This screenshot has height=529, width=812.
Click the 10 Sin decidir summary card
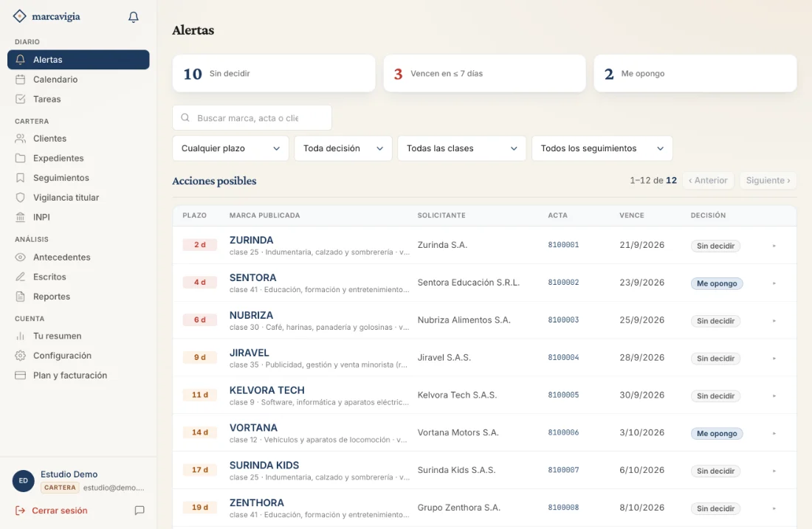(273, 74)
